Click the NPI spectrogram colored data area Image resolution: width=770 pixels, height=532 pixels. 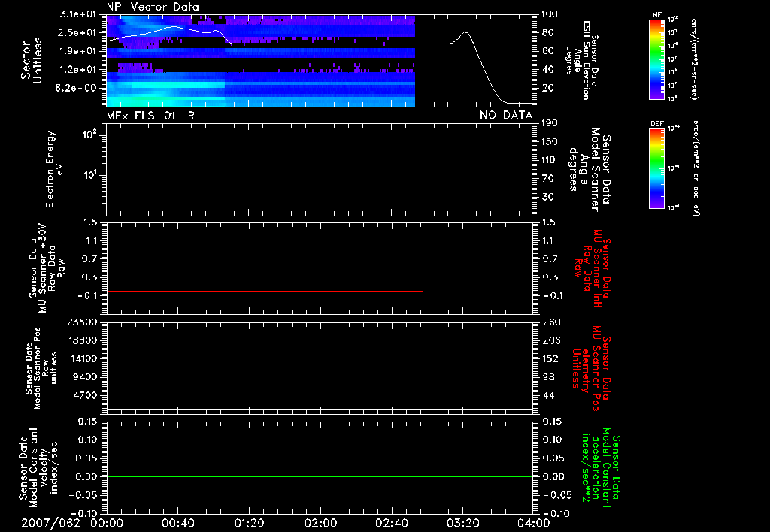click(x=261, y=61)
